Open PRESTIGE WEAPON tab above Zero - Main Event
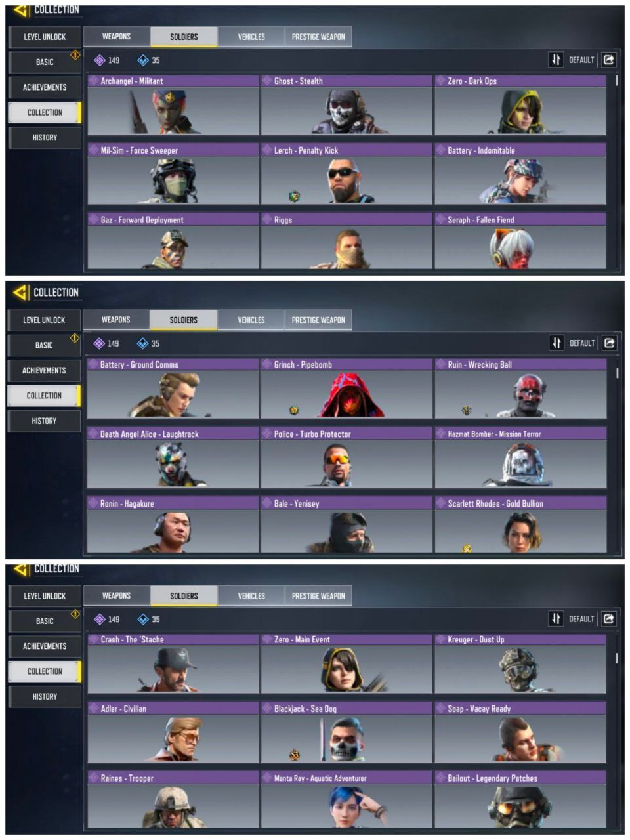Image resolution: width=630 pixels, height=840 pixels. coord(318,596)
